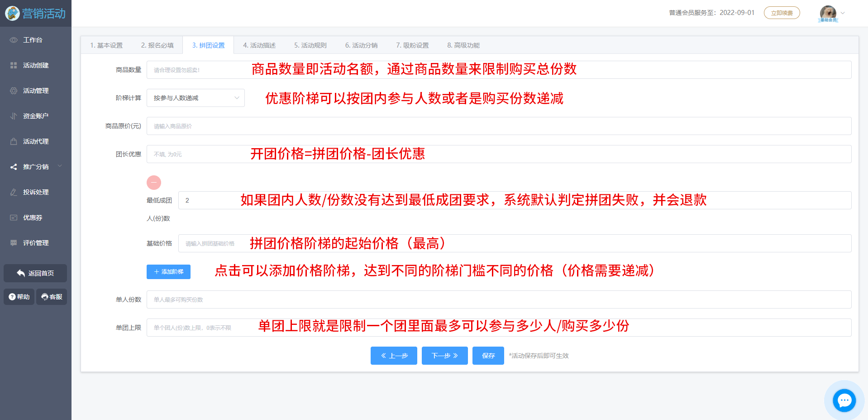Expand the 推广分销 sidebar submenu
Image resolution: width=868 pixels, height=420 pixels.
pyautogui.click(x=60, y=167)
